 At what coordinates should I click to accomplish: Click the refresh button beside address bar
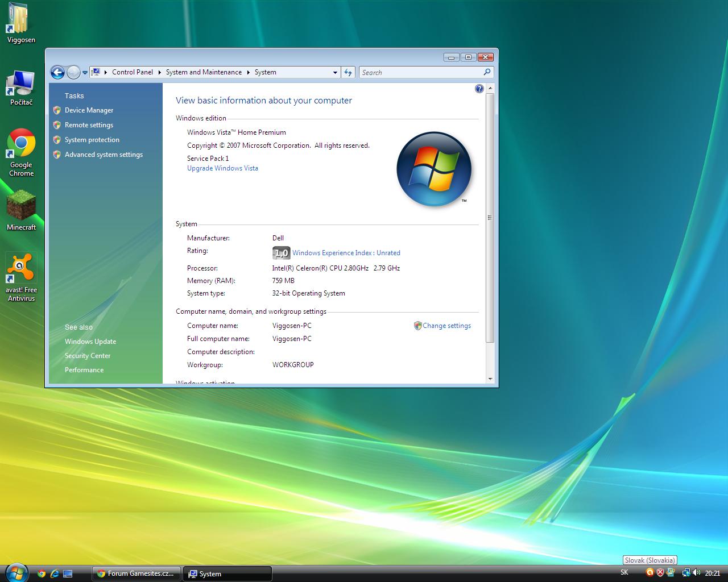pos(348,72)
